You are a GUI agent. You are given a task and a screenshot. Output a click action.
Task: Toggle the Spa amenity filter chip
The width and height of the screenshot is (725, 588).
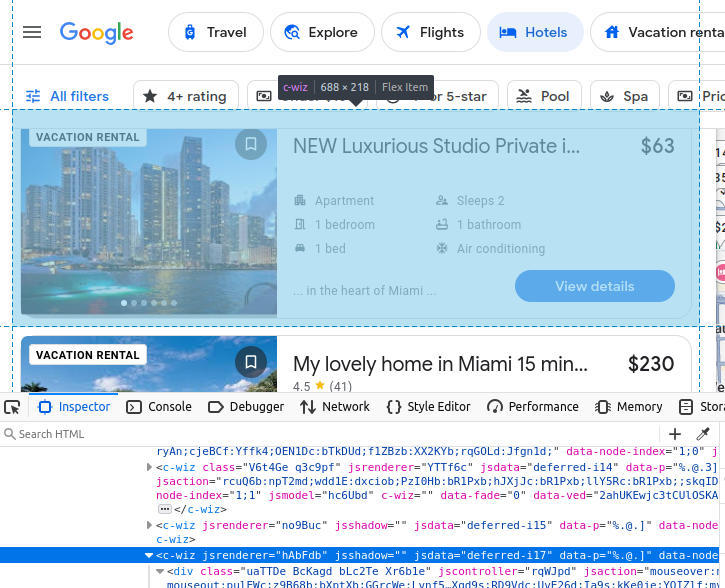(x=624, y=97)
